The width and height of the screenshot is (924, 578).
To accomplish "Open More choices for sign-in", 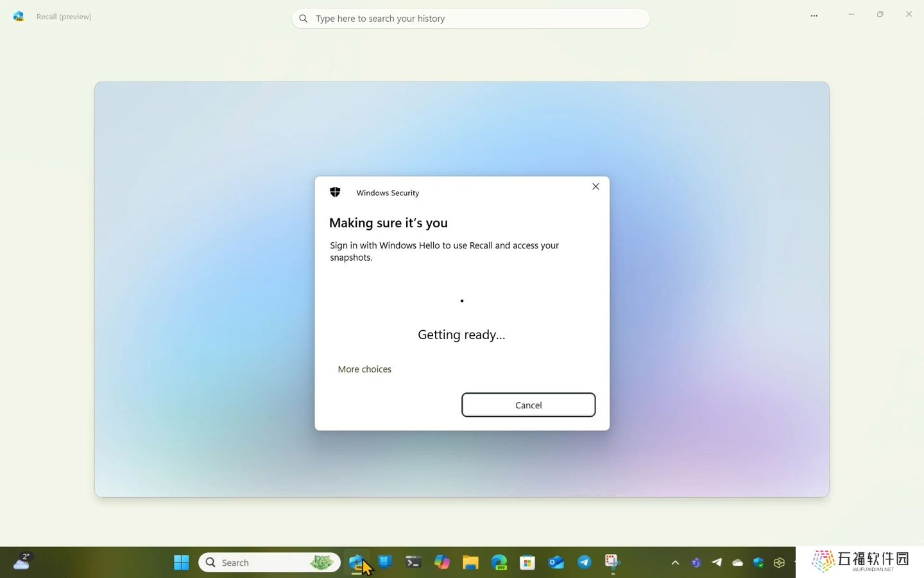I will point(364,369).
